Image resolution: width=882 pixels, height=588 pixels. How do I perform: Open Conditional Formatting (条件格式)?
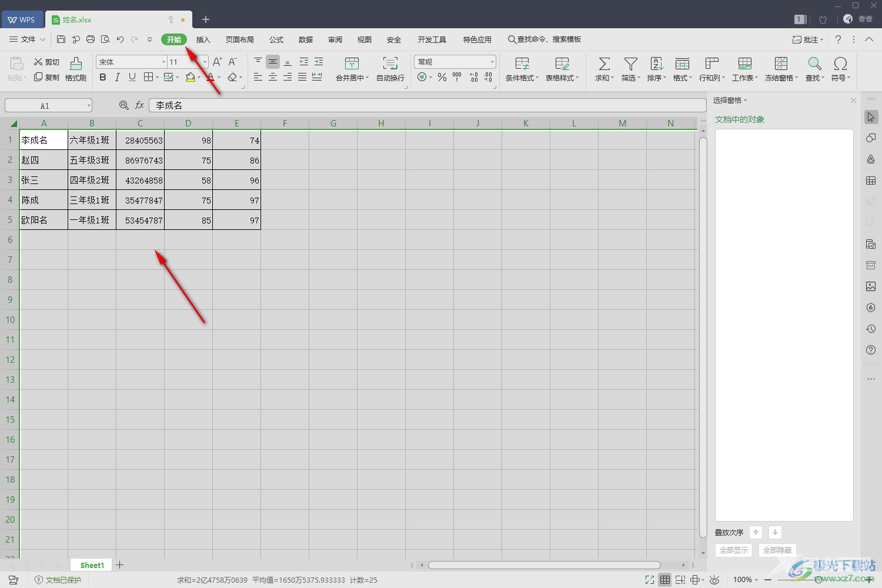pyautogui.click(x=522, y=69)
